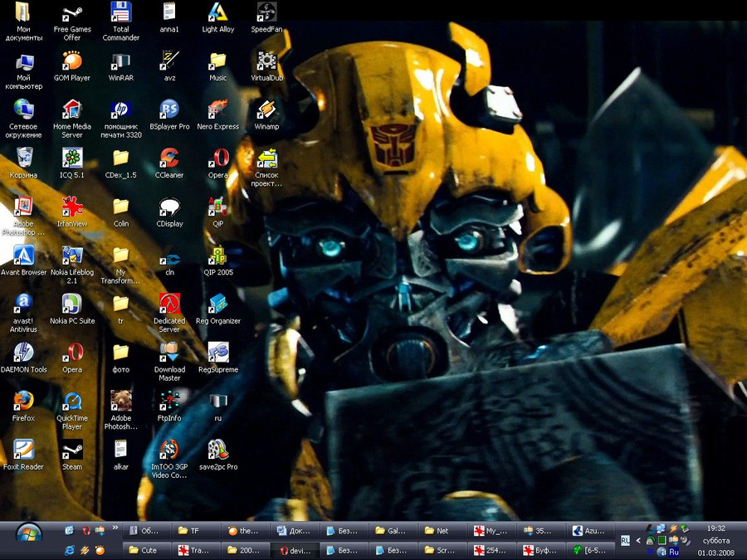This screenshot has width=747, height=560.
Task: Switch to the 'Док...' Word taskbar button
Action: coord(295,530)
